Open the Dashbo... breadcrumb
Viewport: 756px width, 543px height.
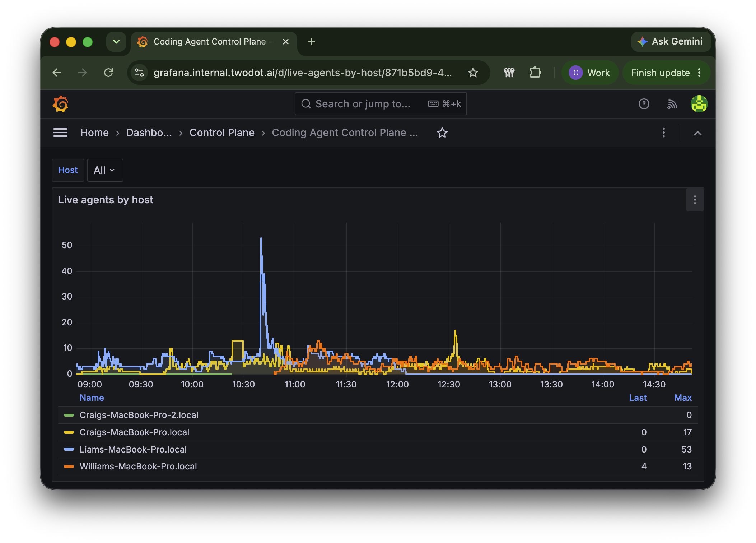[149, 133]
